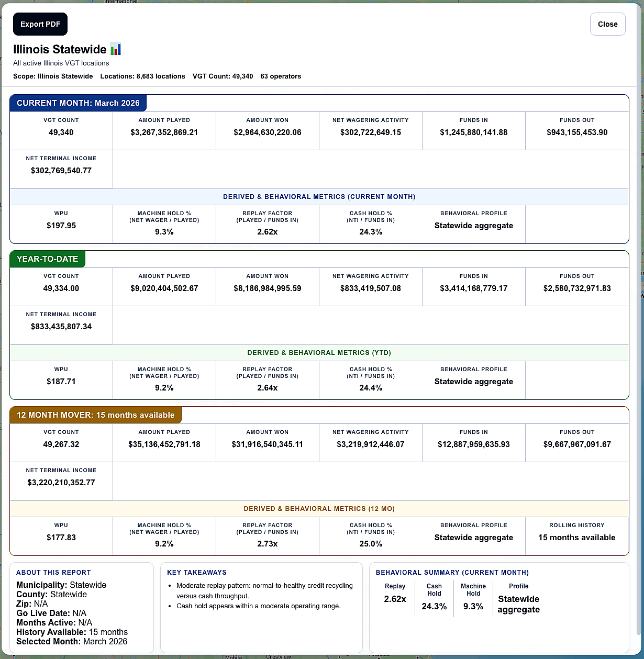The image size is (644, 659).
Task: Click 12 month Replay Factor 2.73x
Action: [x=268, y=544]
